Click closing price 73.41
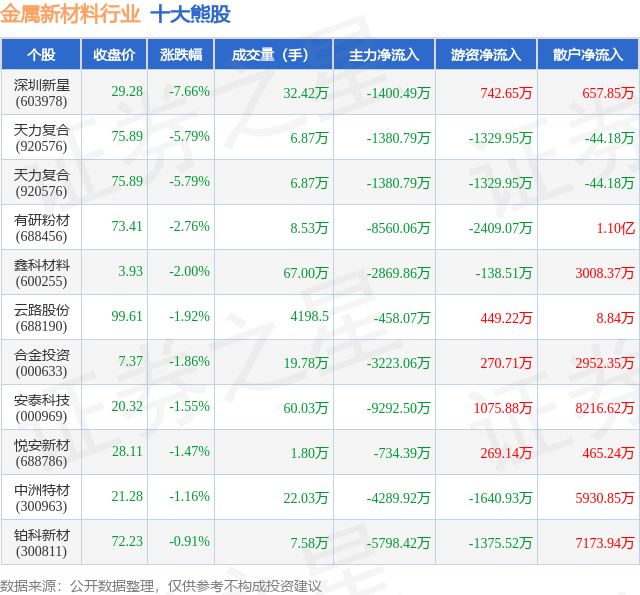 pos(127,226)
